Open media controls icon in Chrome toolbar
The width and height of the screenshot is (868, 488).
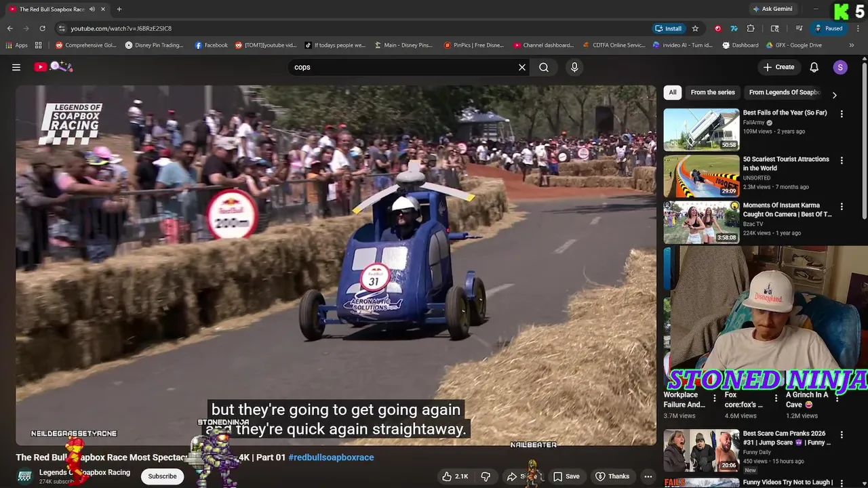(799, 28)
